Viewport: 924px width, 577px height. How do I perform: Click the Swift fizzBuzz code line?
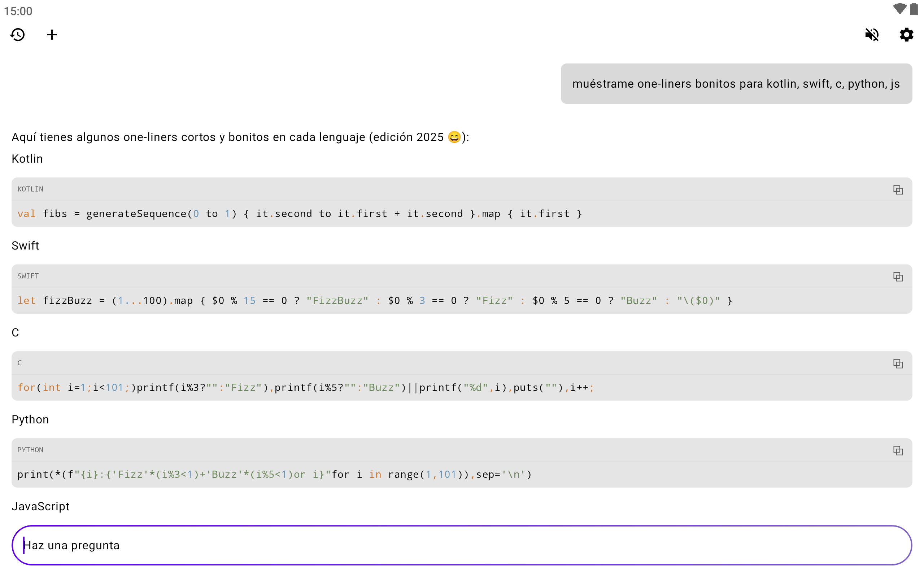coord(374,301)
